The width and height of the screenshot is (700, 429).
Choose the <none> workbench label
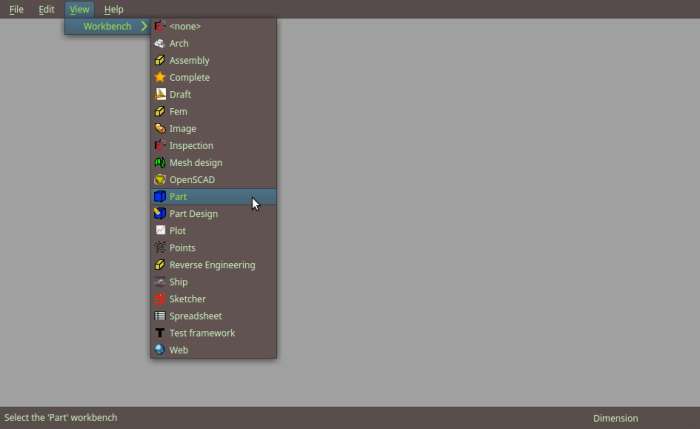pyautogui.click(x=185, y=26)
